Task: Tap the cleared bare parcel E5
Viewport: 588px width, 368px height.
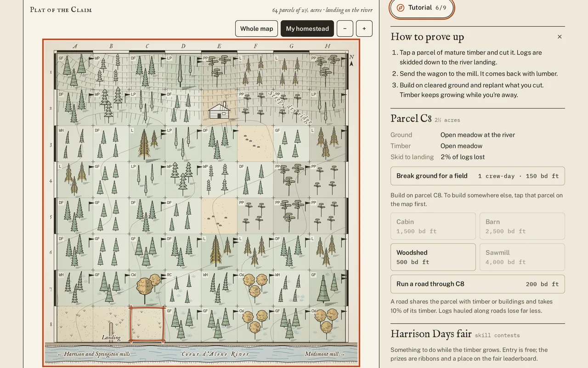Action: tap(219, 216)
